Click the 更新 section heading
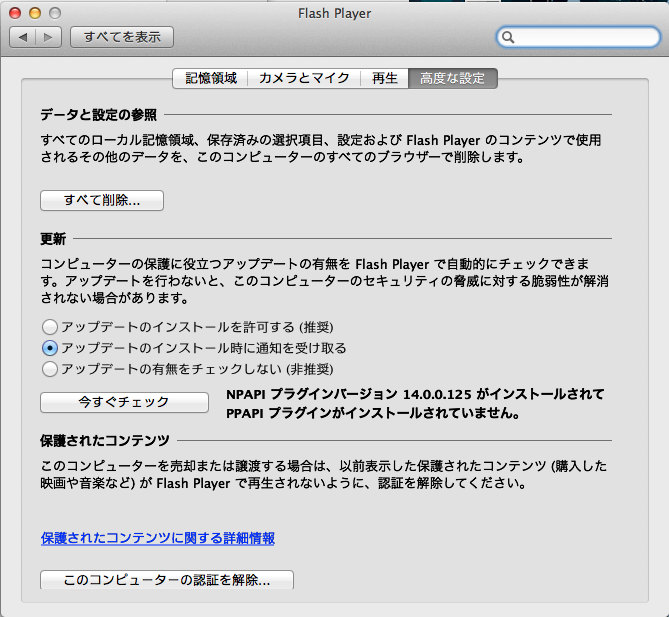669x617 pixels. point(53,239)
